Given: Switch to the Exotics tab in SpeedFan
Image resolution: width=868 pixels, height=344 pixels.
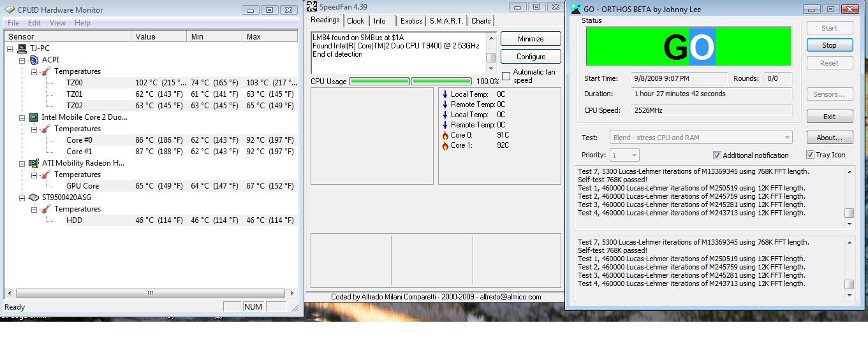Looking at the screenshot, I should point(411,21).
